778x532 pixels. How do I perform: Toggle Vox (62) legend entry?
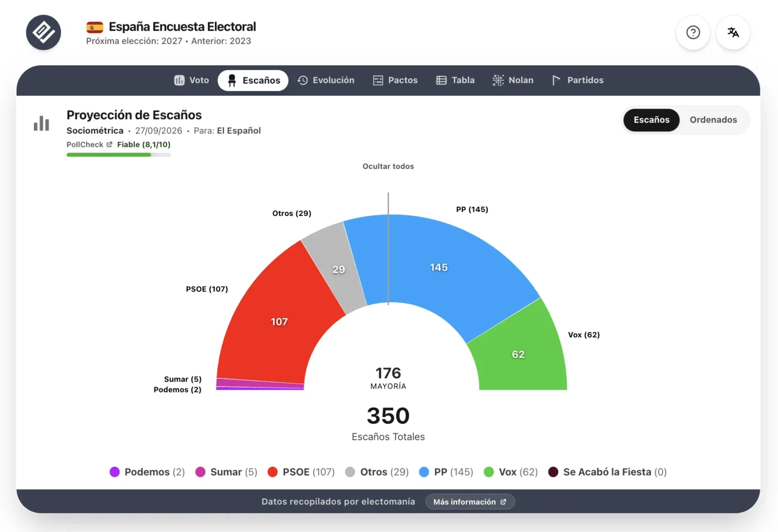coord(511,472)
